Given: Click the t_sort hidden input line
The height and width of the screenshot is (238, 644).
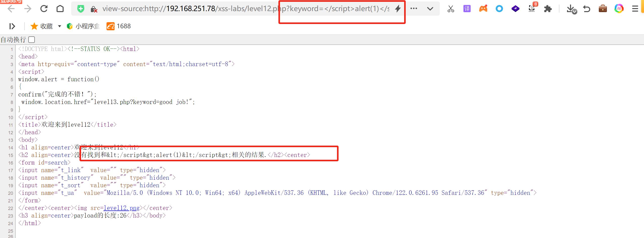Looking at the screenshot, I should pos(92,185).
